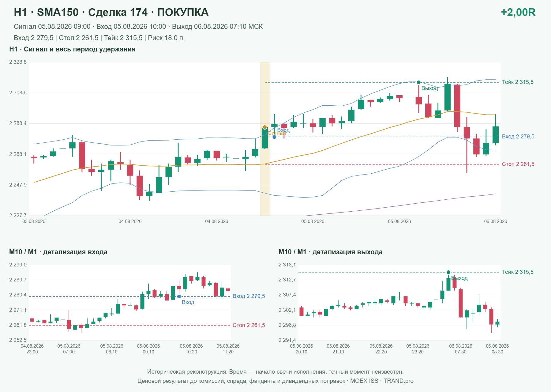Screen dimensions: 551x392
Task: Click 'Стоп 2 261,5' label beside H1 chart
Action: [x=518, y=164]
